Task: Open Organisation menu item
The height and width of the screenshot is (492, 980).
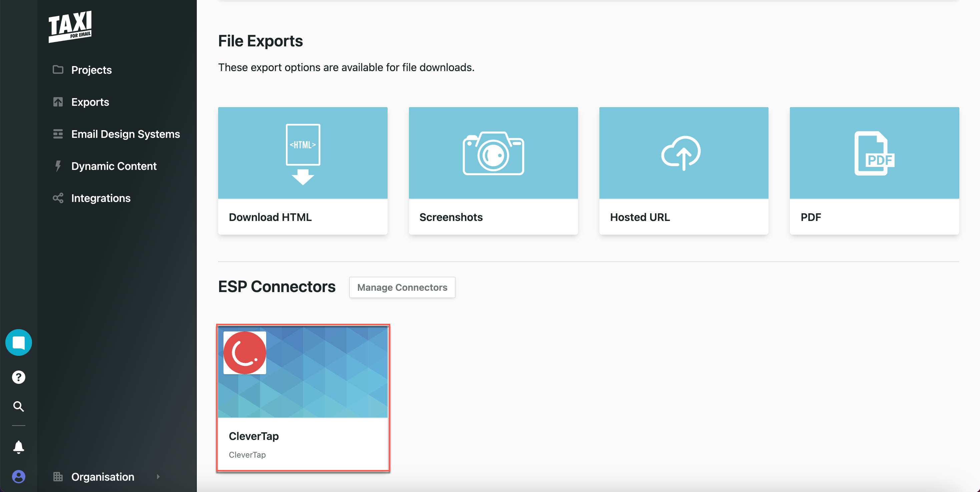Action: pos(103,476)
